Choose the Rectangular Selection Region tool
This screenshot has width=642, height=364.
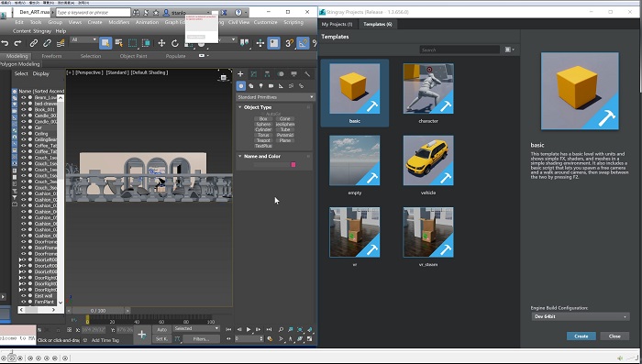[x=132, y=43]
